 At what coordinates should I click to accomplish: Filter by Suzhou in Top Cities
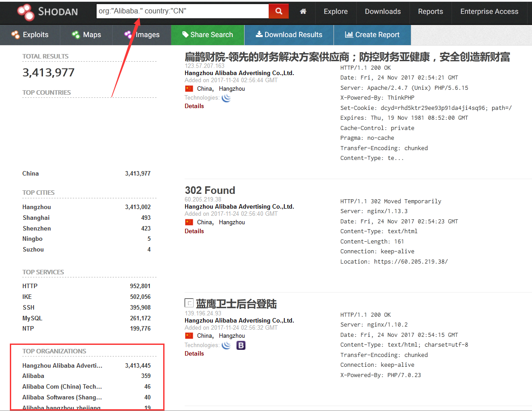pyautogui.click(x=33, y=250)
